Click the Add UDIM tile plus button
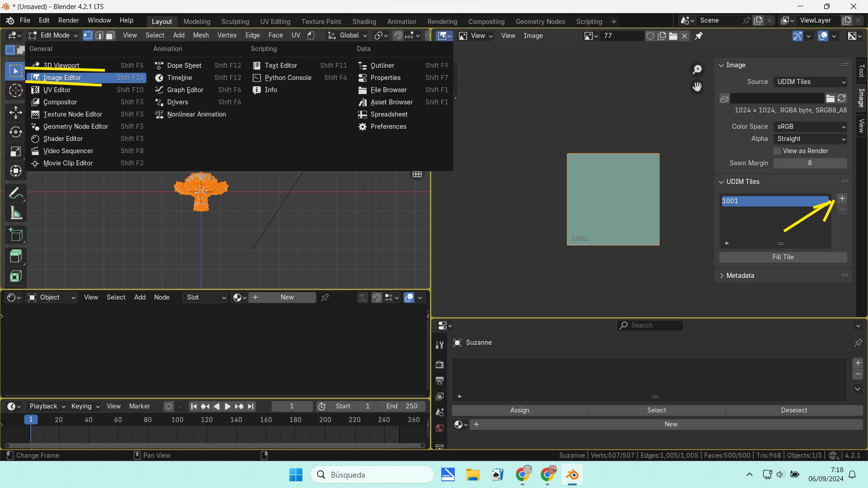The height and width of the screenshot is (488, 868). pos(842,199)
